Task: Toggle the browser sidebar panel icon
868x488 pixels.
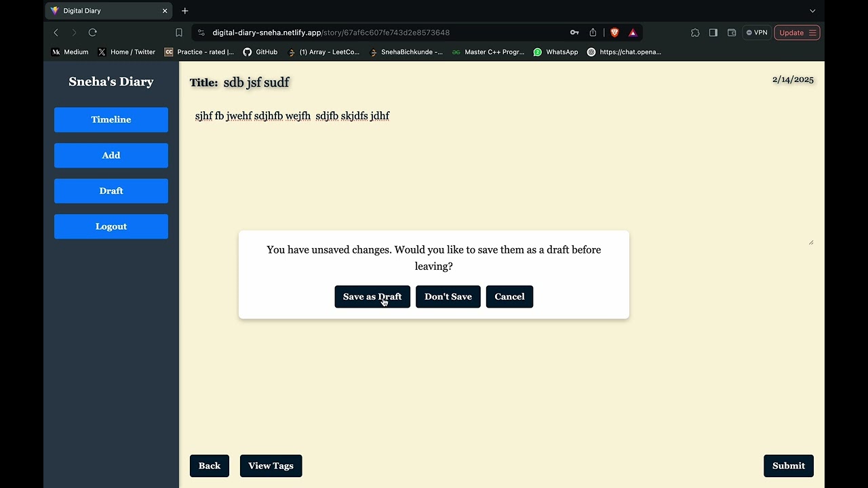Action: click(x=713, y=33)
